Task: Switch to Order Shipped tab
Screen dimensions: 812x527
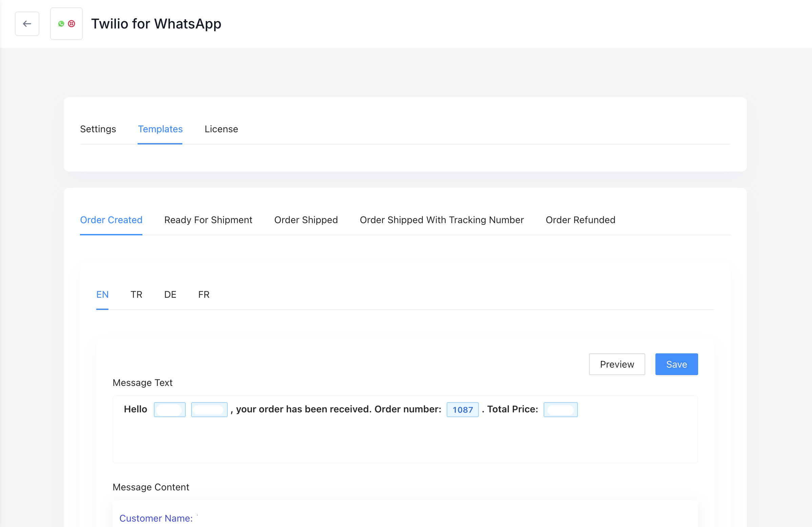Action: point(306,220)
